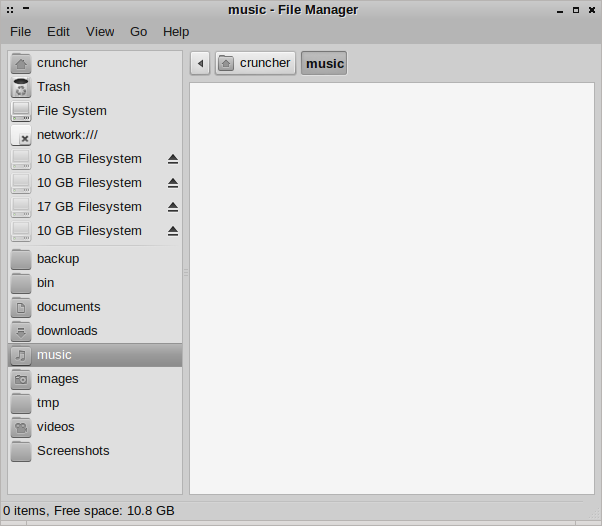Open the Help menu

coord(176,31)
